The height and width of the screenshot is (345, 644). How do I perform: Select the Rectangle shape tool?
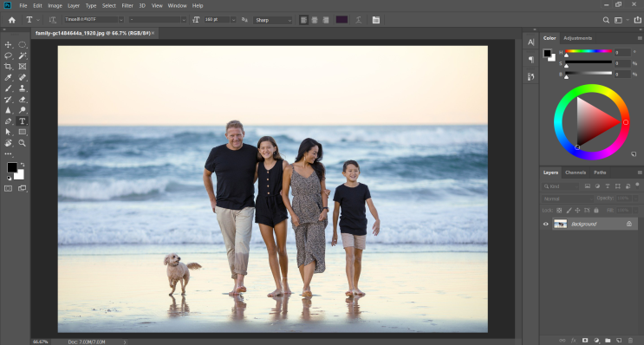[23, 132]
